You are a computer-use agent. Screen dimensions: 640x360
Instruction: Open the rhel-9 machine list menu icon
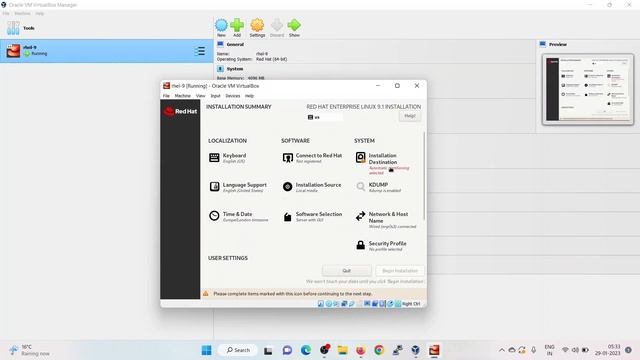pos(200,51)
